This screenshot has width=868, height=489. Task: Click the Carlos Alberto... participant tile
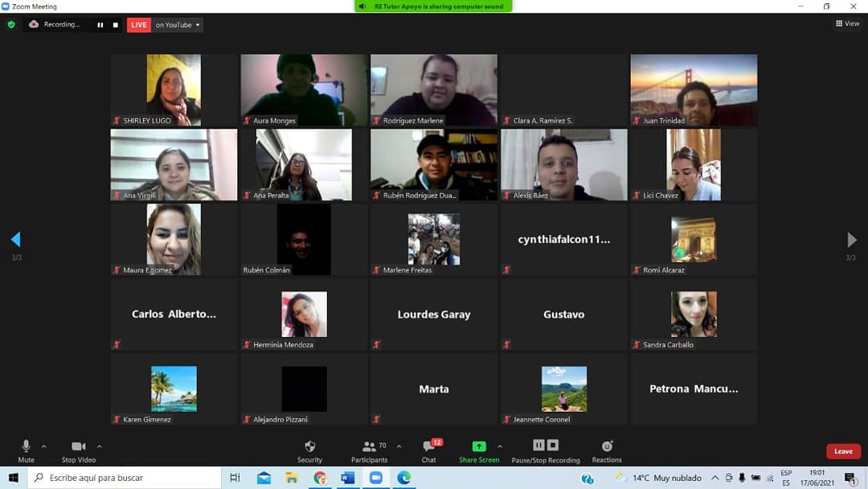174,314
